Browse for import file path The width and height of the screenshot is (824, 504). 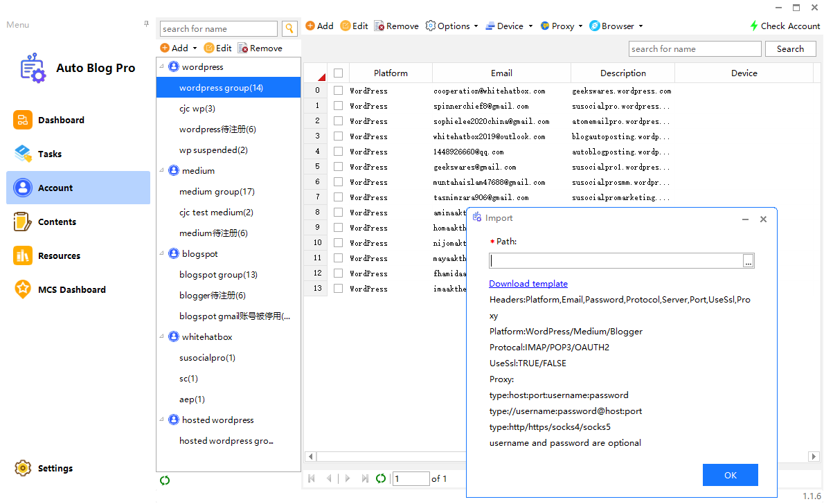click(748, 261)
